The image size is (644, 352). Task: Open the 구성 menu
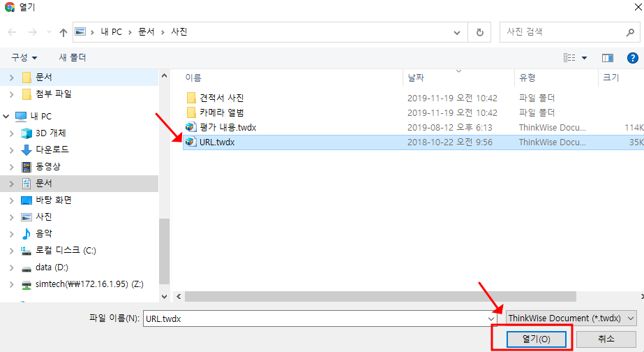coord(24,57)
